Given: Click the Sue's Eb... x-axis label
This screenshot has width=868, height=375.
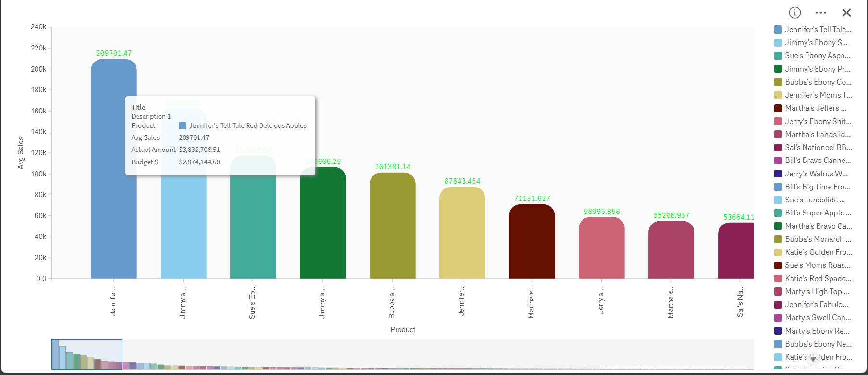Looking at the screenshot, I should click(x=252, y=304).
